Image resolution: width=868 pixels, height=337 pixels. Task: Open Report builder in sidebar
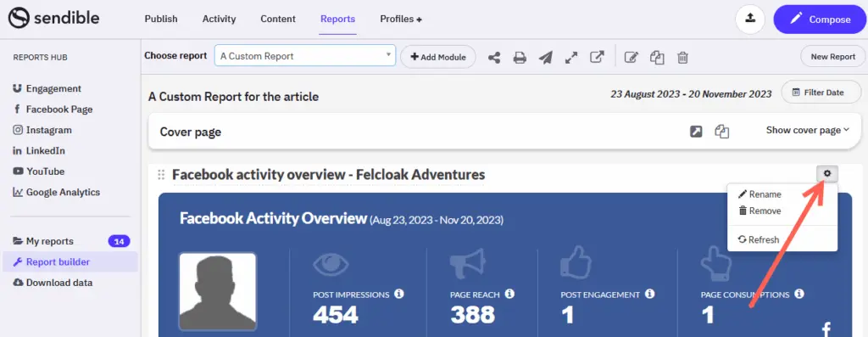coord(70,261)
